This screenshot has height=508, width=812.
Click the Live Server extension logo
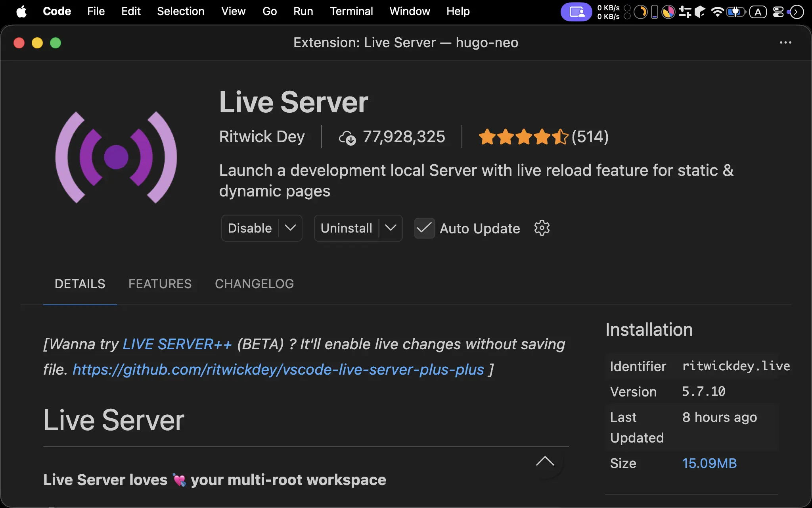(x=116, y=157)
